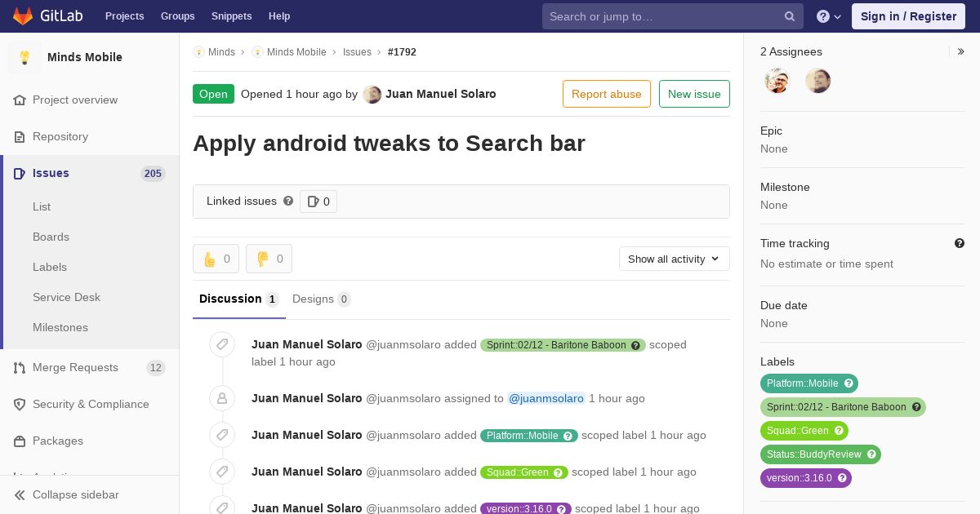Click the Minds breadcrumb link
The image size is (980, 514).
[x=221, y=51]
